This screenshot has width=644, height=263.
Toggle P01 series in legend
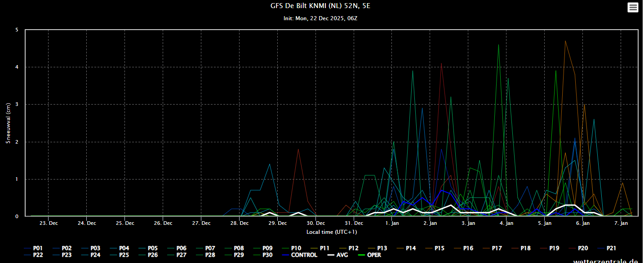[34, 248]
